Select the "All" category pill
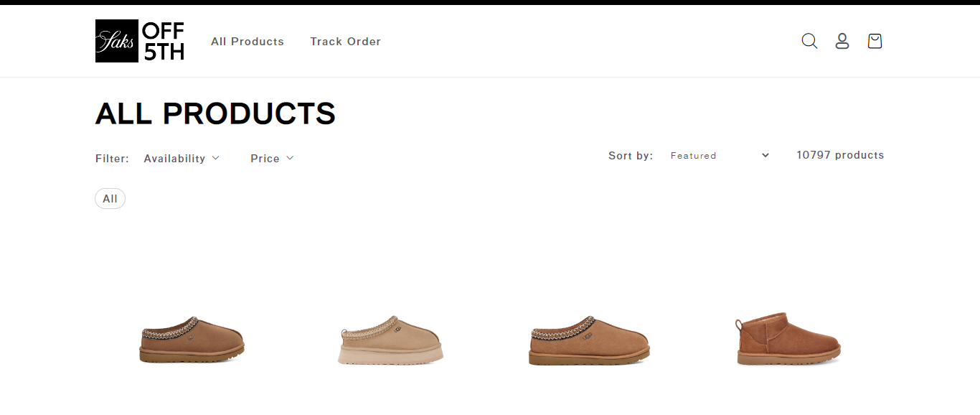 (x=110, y=199)
